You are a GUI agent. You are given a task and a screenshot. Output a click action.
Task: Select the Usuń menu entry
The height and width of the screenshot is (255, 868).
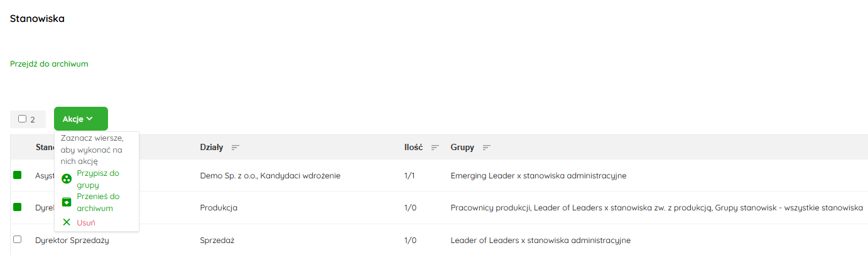86,222
